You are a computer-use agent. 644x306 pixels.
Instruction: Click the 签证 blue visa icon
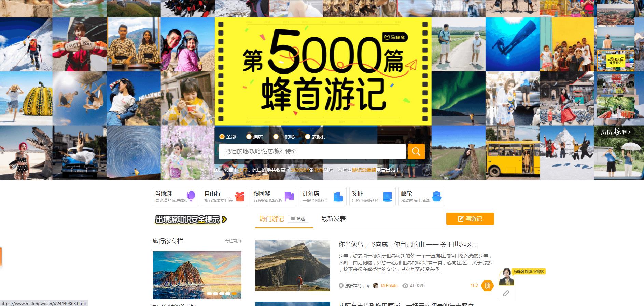coord(388,197)
